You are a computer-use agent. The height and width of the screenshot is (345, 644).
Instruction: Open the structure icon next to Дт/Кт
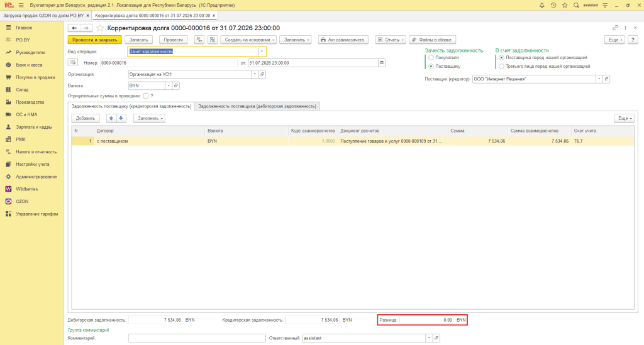coord(213,40)
